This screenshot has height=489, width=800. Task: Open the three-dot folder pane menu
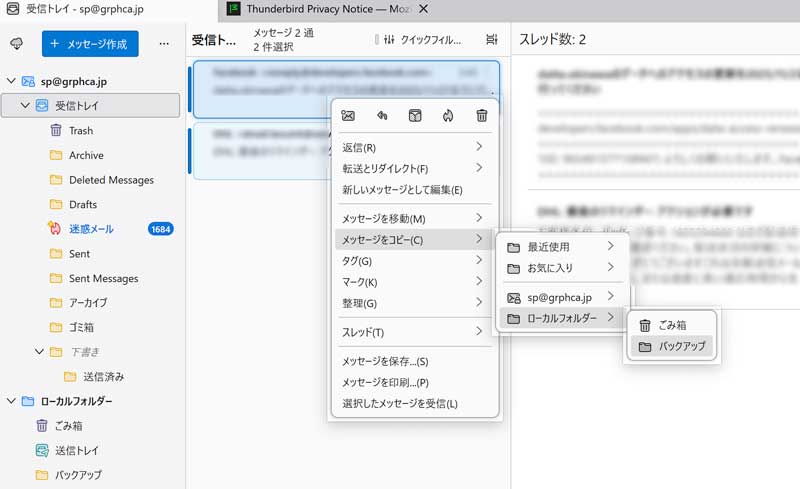tap(164, 44)
